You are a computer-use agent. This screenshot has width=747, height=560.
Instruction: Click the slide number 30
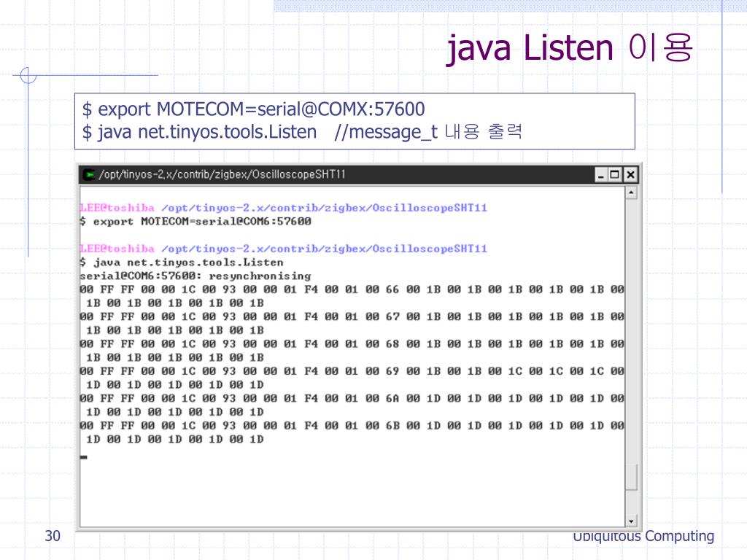[53, 536]
